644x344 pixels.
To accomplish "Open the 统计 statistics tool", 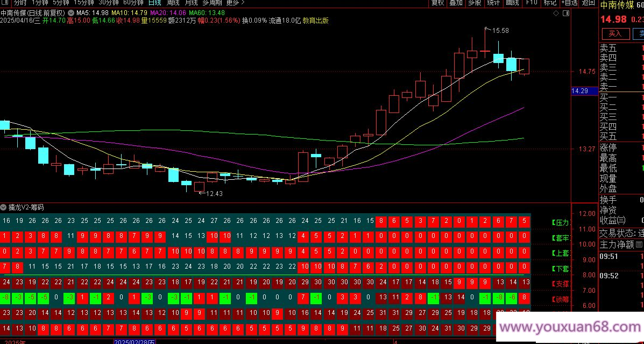I will click(493, 3).
